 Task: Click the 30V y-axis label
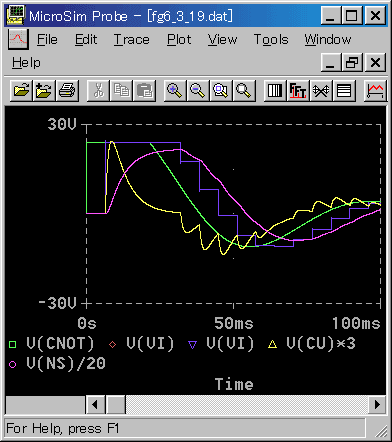(62, 124)
